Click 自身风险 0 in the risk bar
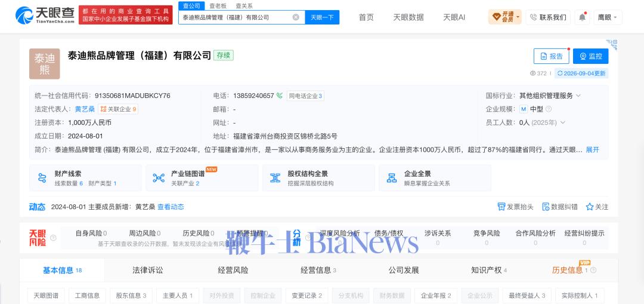The image size is (644, 304). click(x=91, y=234)
